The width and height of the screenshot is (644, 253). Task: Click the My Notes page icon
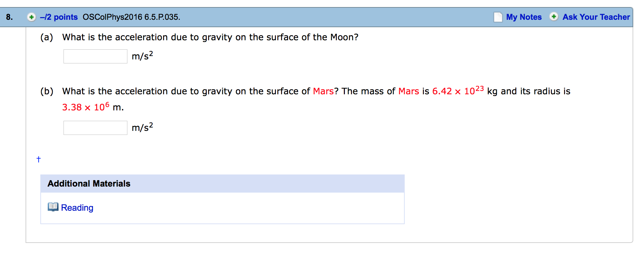[x=498, y=17]
